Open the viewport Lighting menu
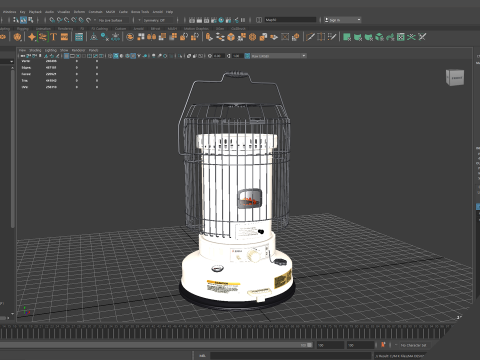Viewport: 480px width, 360px height. click(x=51, y=50)
